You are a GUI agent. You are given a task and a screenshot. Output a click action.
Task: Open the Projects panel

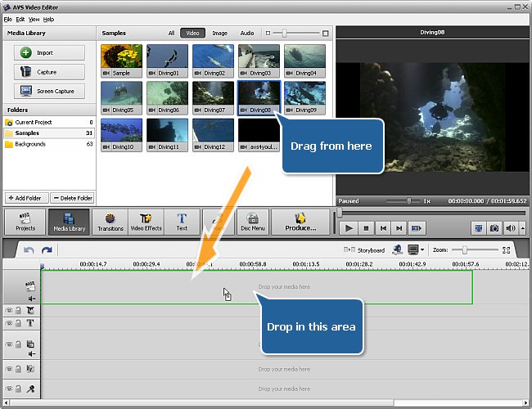pos(25,222)
